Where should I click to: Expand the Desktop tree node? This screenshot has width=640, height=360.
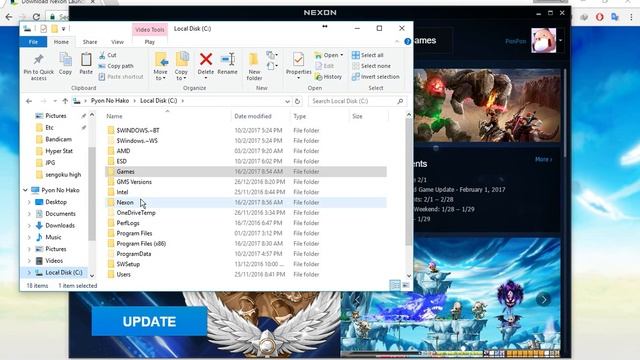(x=29, y=202)
